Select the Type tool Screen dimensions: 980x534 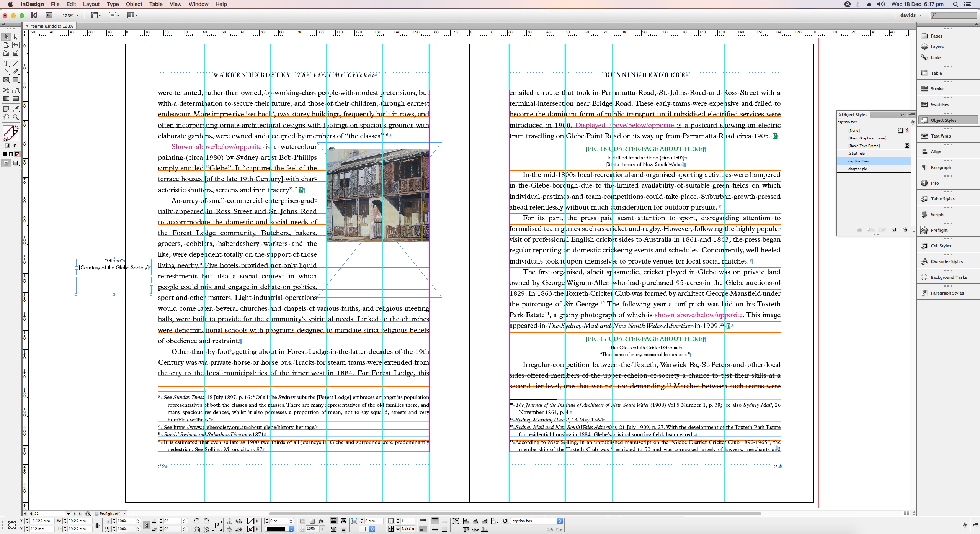(x=6, y=64)
